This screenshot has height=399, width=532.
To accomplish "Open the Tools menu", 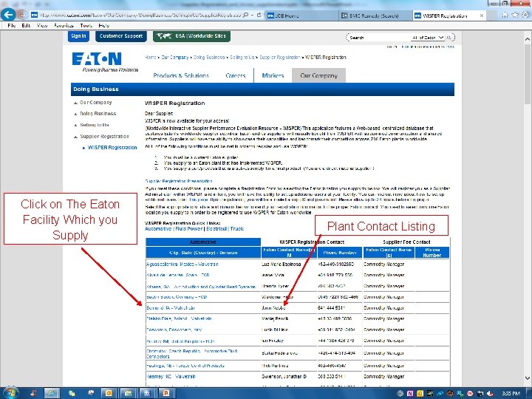I will [x=86, y=25].
